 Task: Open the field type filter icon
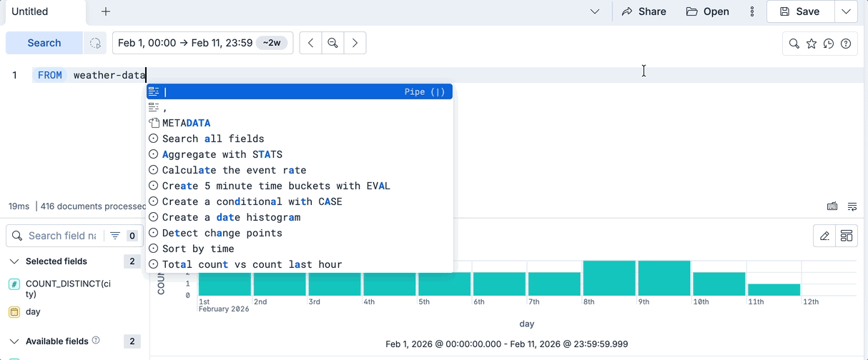[115, 236]
